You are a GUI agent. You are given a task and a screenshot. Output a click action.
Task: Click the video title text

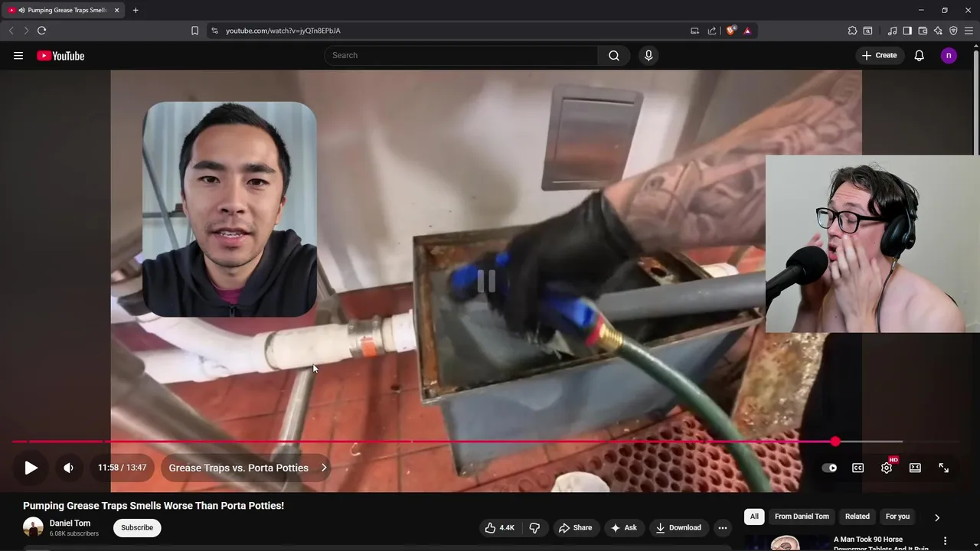click(153, 506)
